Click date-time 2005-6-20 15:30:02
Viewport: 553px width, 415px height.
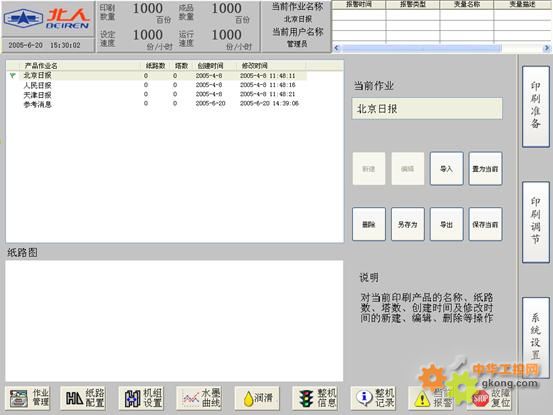(44, 45)
